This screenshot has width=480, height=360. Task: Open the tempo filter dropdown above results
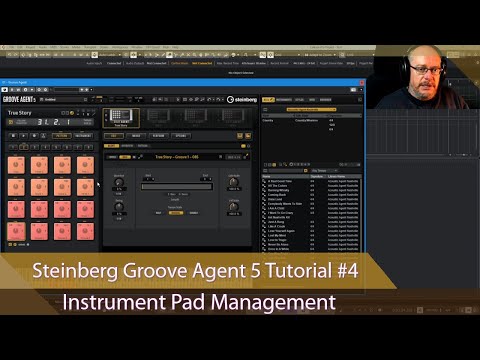324,171
